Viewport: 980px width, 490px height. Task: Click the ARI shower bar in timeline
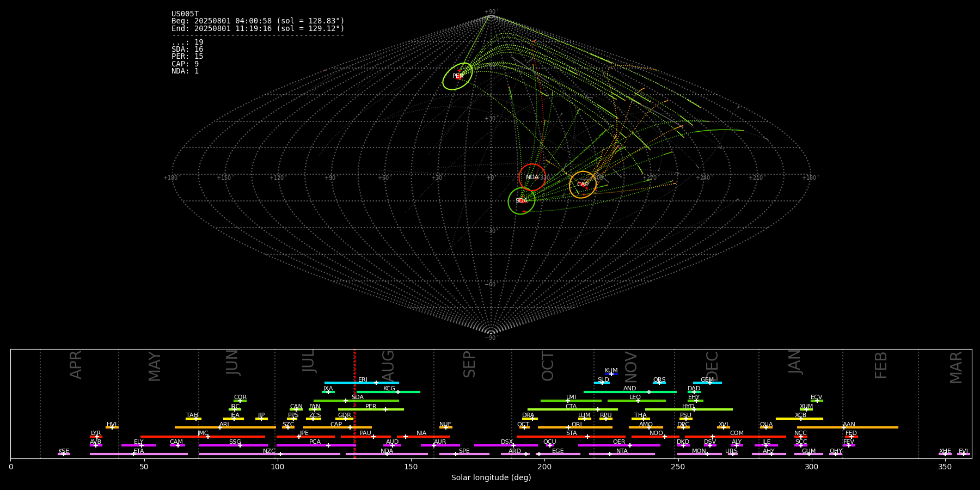tap(225, 427)
